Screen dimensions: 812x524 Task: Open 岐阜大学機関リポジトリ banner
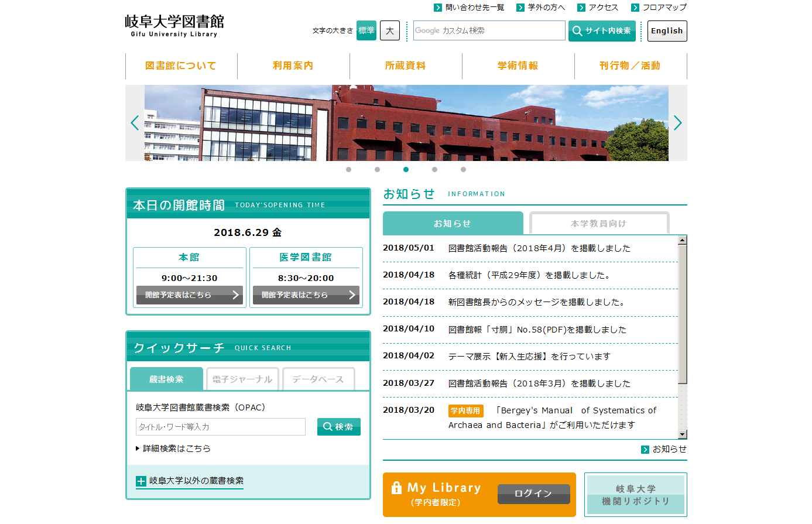tap(636, 495)
